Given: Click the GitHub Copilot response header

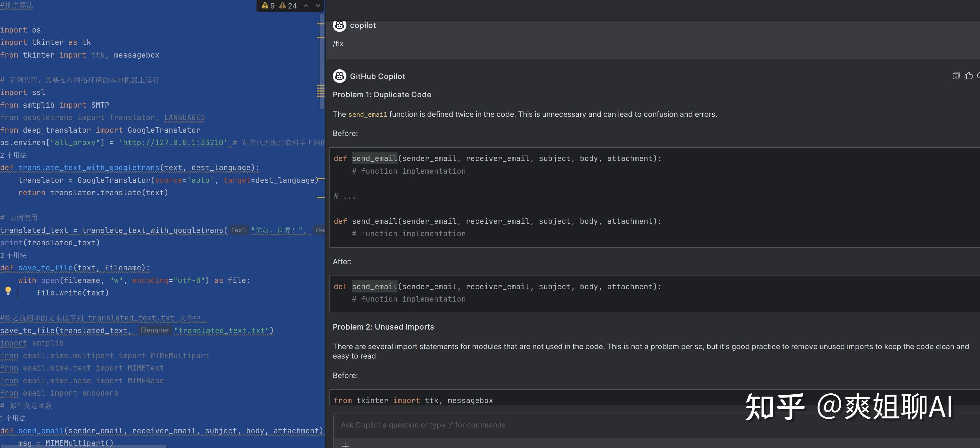Looking at the screenshot, I should click(x=378, y=76).
